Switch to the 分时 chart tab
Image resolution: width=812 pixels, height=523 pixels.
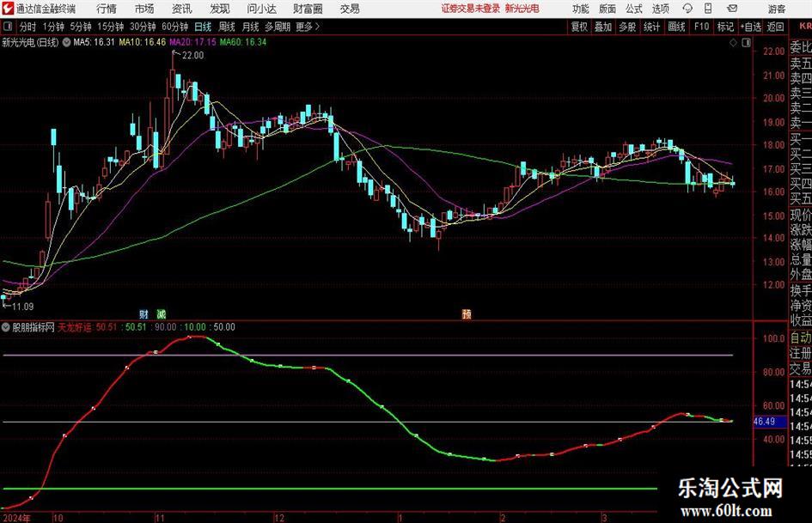click(28, 27)
